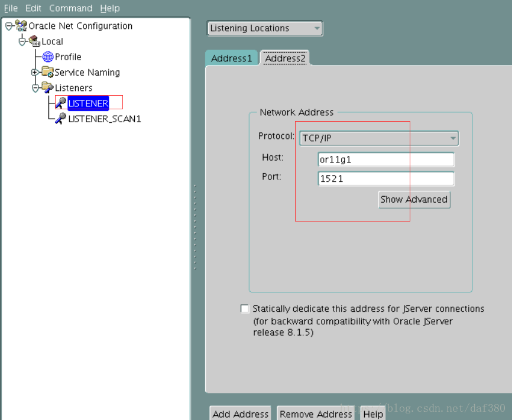The width and height of the screenshot is (512, 420).
Task: Switch to the Address1 tab
Action: 231,58
